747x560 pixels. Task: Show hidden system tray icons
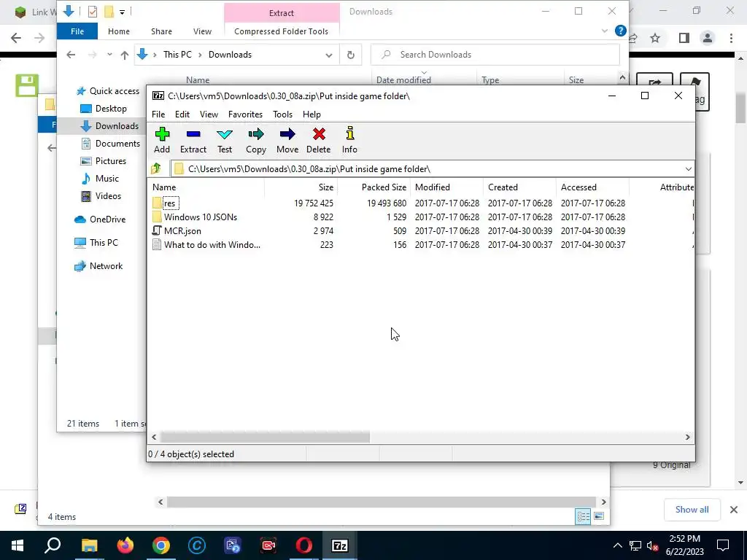click(x=617, y=545)
